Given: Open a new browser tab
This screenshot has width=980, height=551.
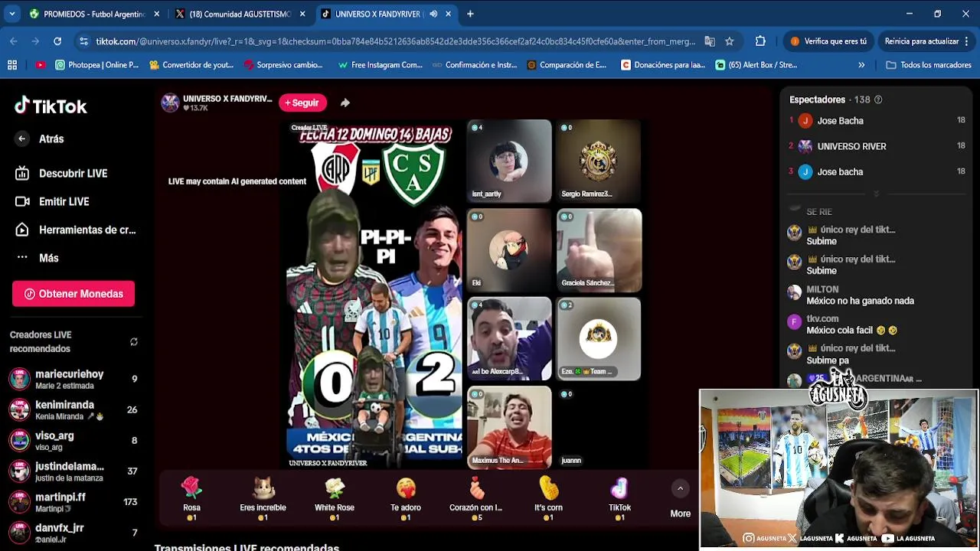Looking at the screenshot, I should coord(470,14).
